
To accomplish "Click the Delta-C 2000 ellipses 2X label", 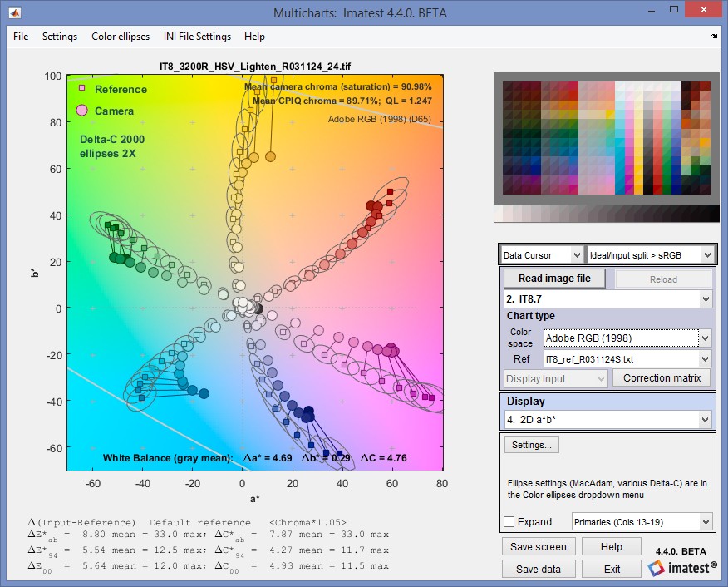I will [112, 146].
